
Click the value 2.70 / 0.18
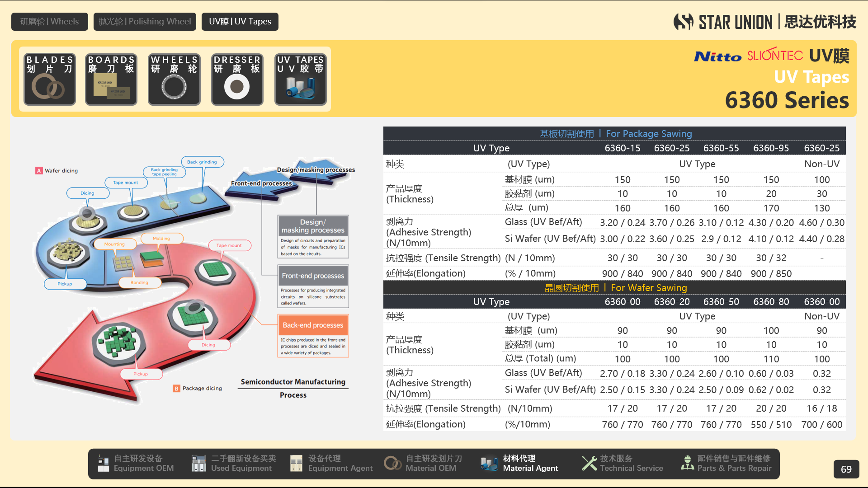coord(623,374)
